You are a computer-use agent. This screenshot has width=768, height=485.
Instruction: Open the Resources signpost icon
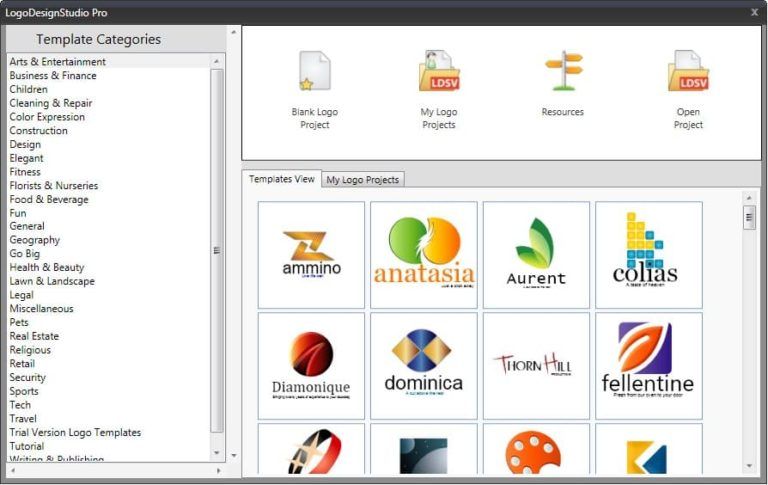coord(563,71)
